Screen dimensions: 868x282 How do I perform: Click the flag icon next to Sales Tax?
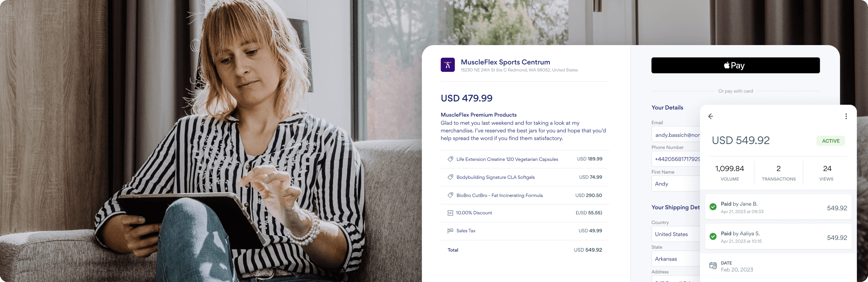click(450, 230)
